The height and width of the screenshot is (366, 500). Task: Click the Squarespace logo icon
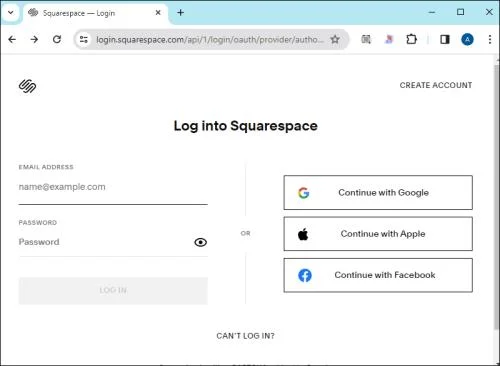tap(27, 86)
